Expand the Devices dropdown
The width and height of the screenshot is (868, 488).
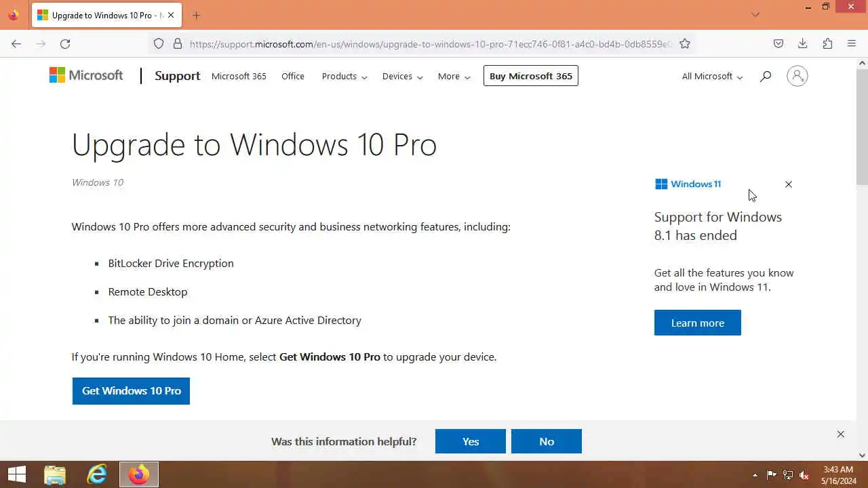(402, 76)
